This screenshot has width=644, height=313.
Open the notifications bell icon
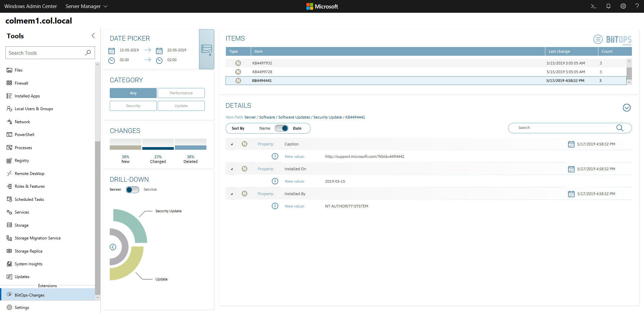[x=608, y=6]
